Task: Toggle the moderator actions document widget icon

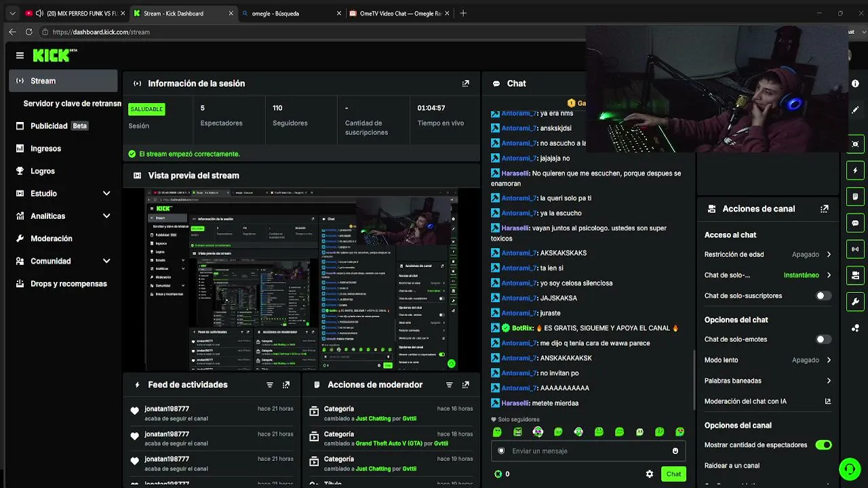Action: coord(855,197)
